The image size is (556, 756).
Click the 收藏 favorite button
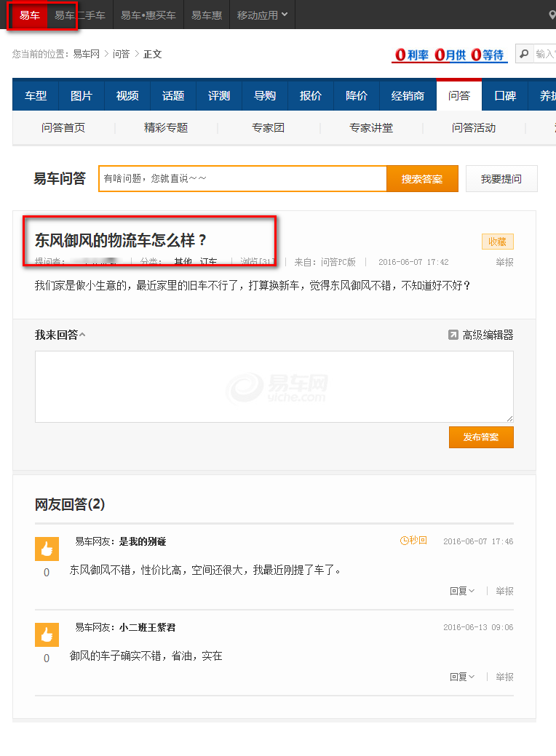pyautogui.click(x=498, y=242)
